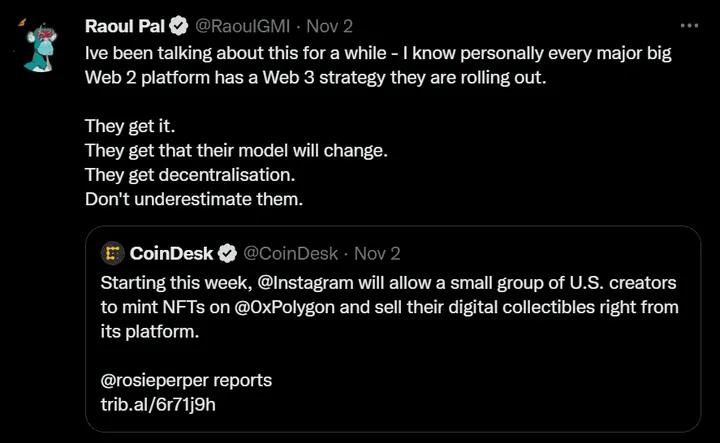This screenshot has width=720, height=443.
Task: Click the 'Starting this week' quoted tweet text
Action: pos(170,281)
